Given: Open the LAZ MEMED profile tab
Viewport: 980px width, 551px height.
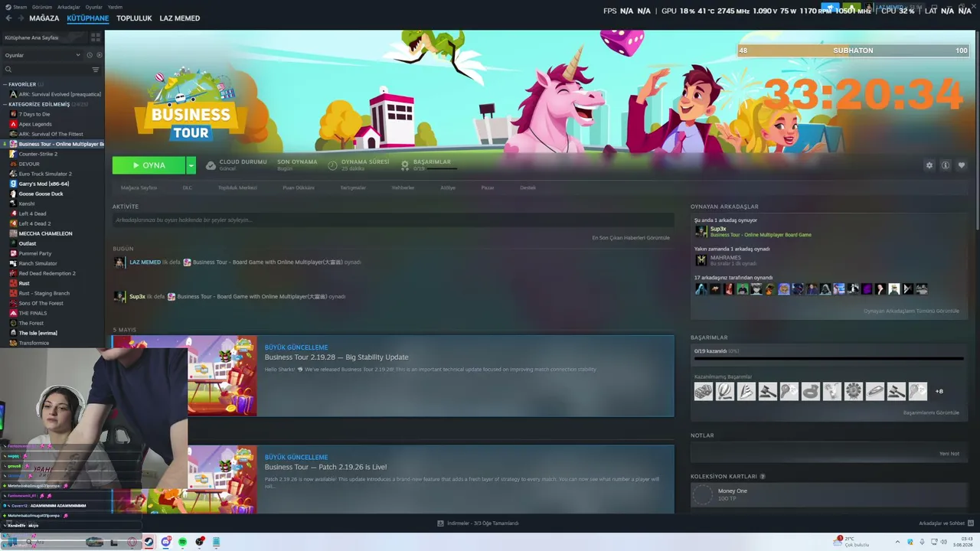Looking at the screenshot, I should pyautogui.click(x=180, y=18).
